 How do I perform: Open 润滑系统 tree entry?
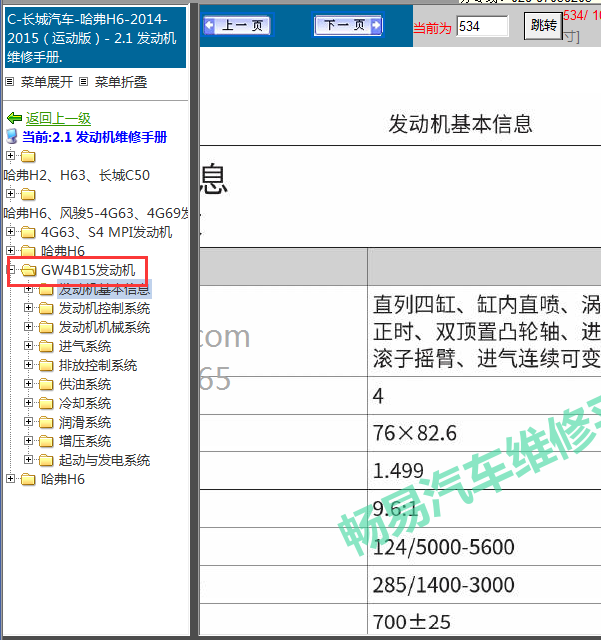85,422
